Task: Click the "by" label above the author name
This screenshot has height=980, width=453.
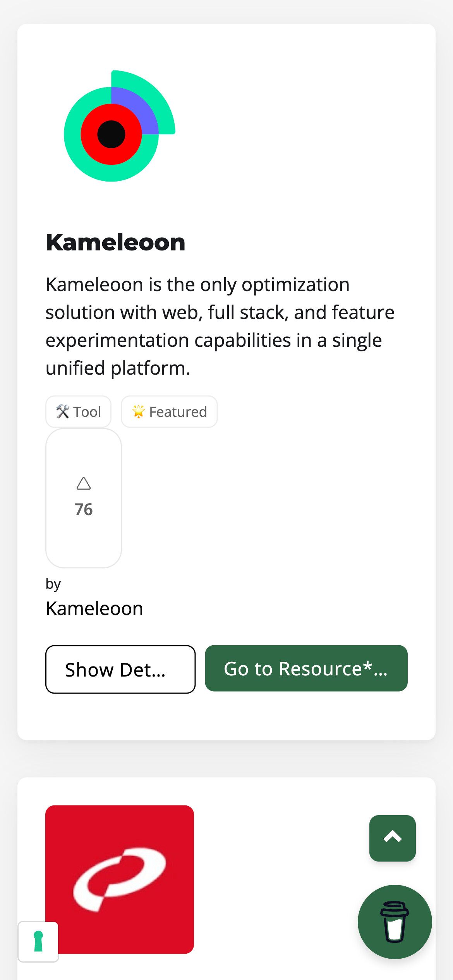Action: pyautogui.click(x=53, y=584)
